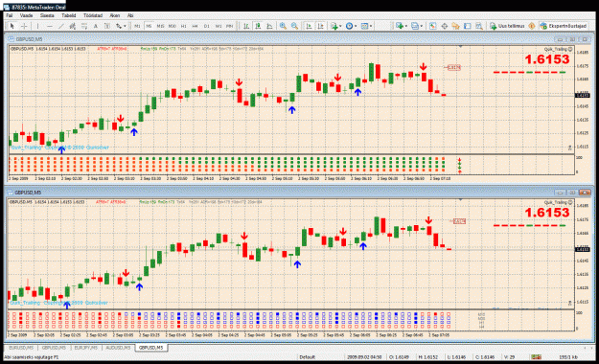Select the Fibonacci retracement tool
Screen dimensions: 599x364
84,26
